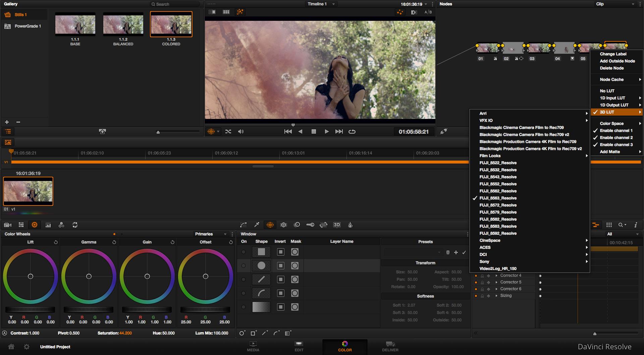Viewport: 644px width, 355px height.
Task: Toggle audio mute speaker icon
Action: point(241,131)
